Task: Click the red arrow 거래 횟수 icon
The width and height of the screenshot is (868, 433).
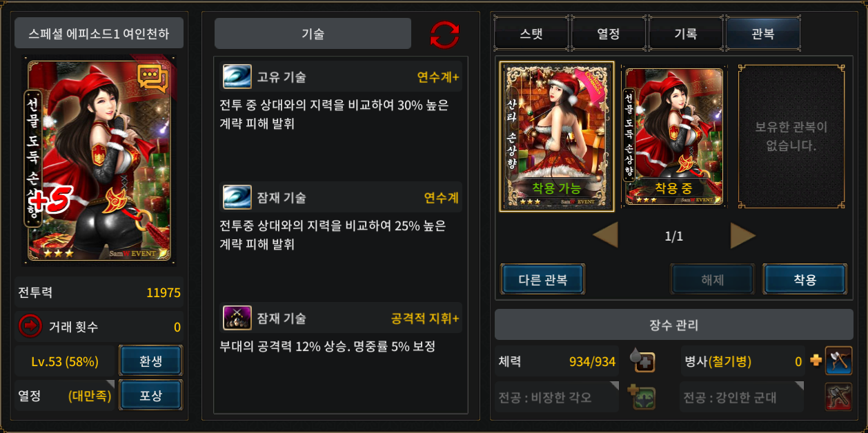Action: click(30, 326)
